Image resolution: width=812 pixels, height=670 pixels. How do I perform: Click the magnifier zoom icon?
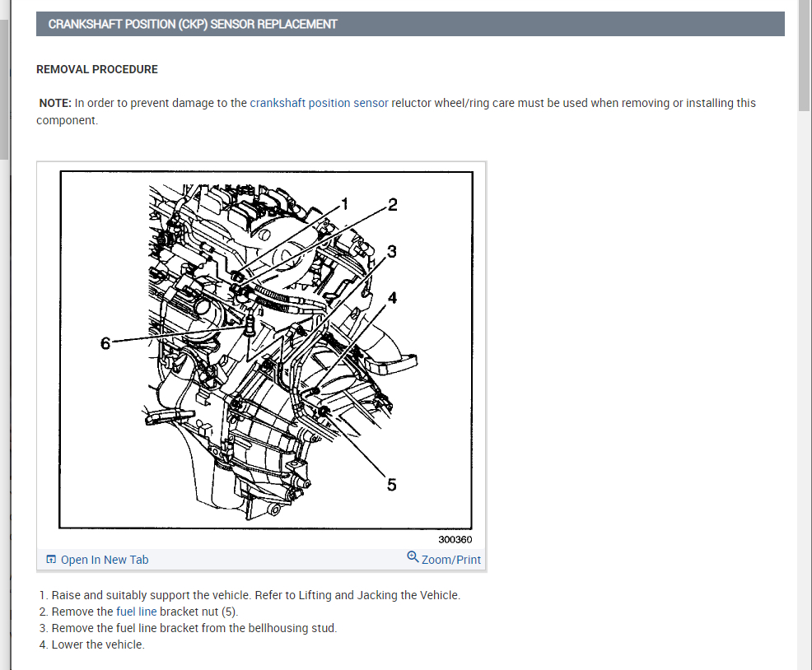point(413,556)
